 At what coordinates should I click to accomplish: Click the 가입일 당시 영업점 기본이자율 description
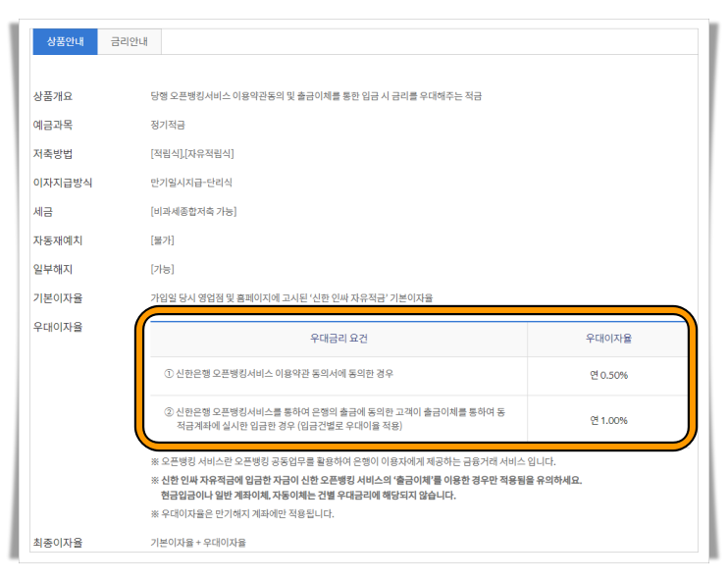point(291,298)
